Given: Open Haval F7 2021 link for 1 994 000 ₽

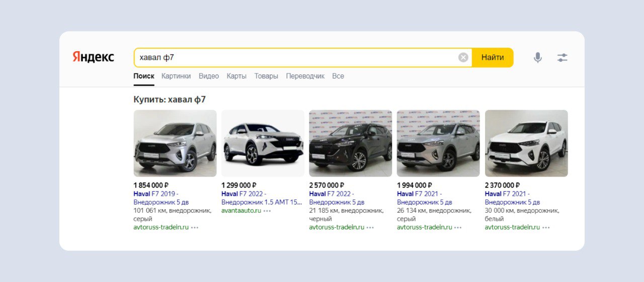Looking at the screenshot, I should pyautogui.click(x=425, y=198).
